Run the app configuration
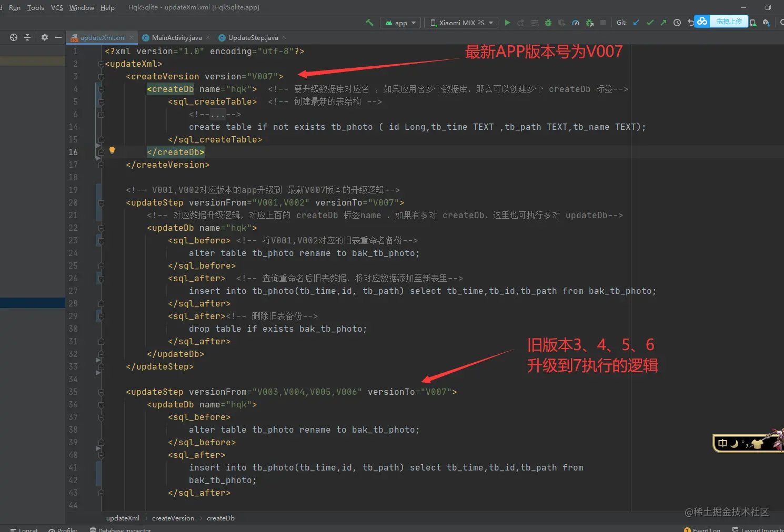784x532 pixels. click(507, 23)
